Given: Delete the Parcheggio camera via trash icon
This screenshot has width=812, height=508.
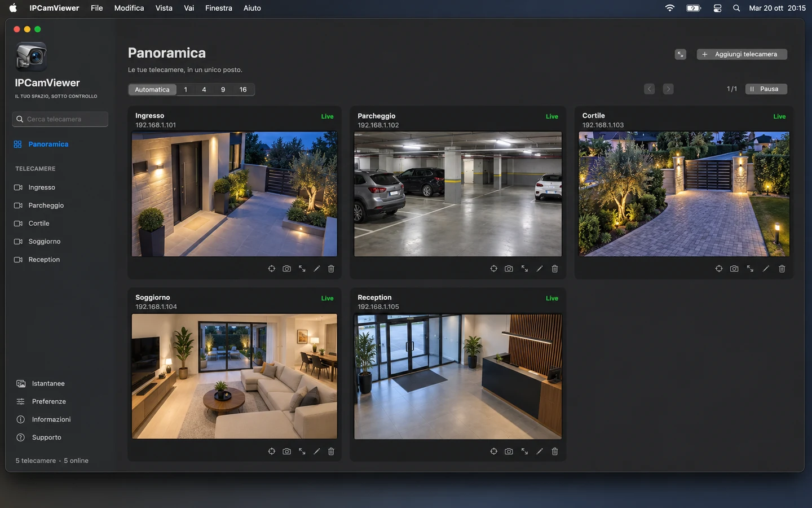Looking at the screenshot, I should point(554,269).
